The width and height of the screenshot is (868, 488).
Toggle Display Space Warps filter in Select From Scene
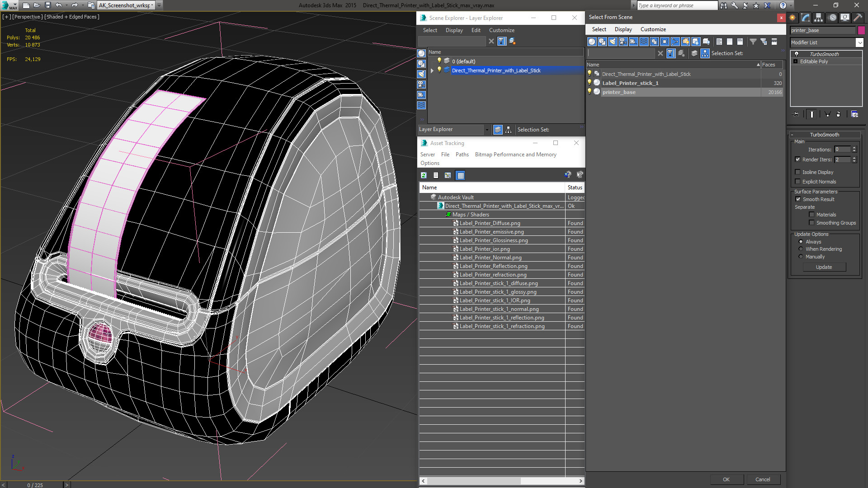click(644, 42)
